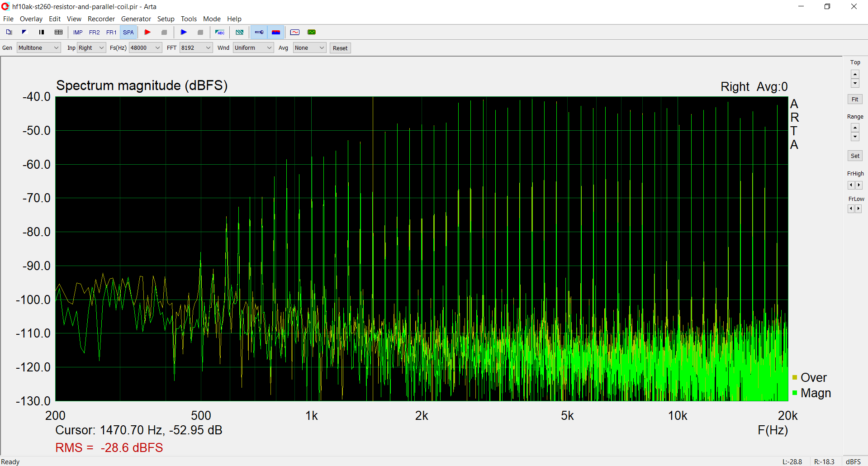This screenshot has height=466, width=868.
Task: Open the Overlay menu
Action: click(31, 19)
